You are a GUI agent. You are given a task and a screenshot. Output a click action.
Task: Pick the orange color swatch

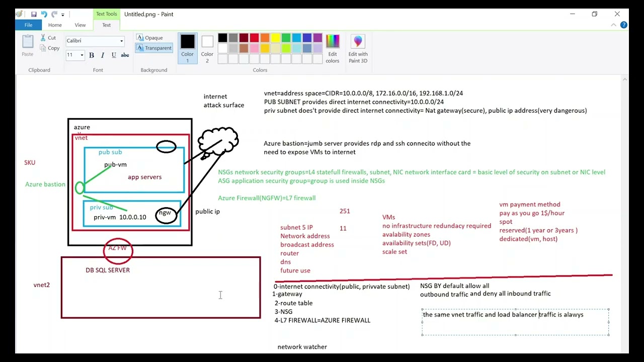[x=265, y=38]
